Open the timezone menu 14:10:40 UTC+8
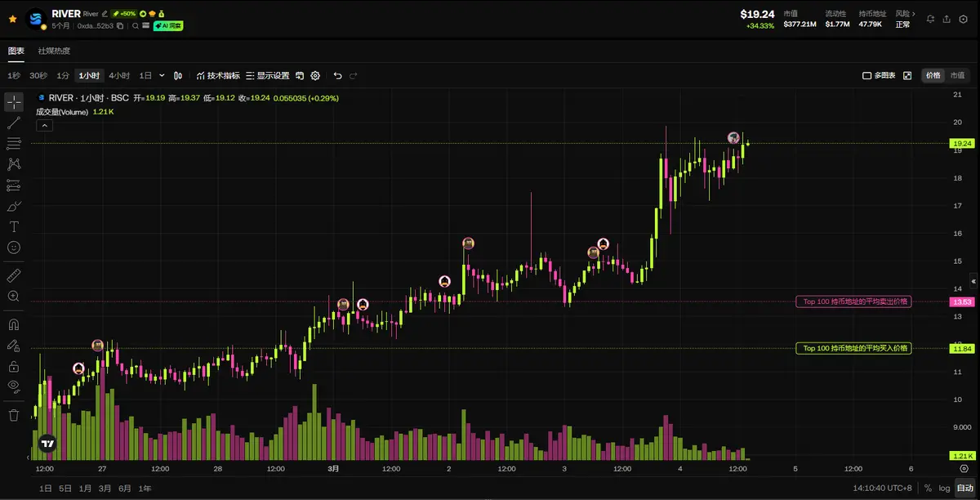980x500 pixels. tap(882, 488)
